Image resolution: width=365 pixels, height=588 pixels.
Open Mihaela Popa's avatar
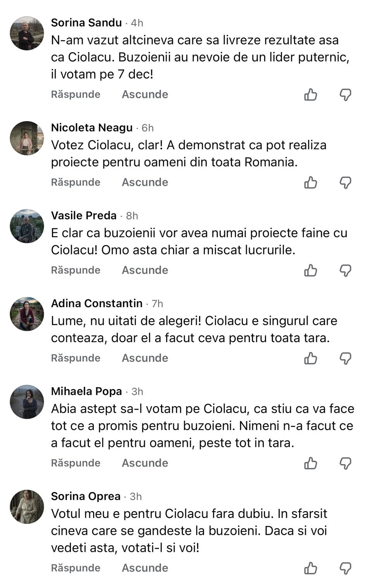(x=27, y=402)
